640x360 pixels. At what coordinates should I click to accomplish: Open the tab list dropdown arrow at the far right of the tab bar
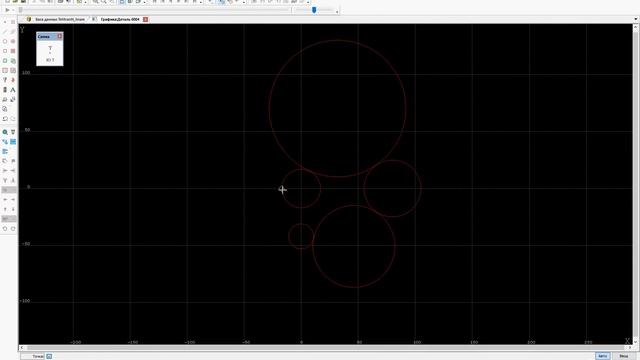coord(636,19)
